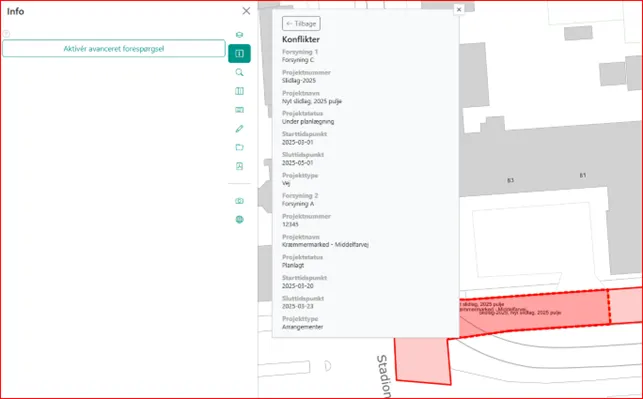Screen dimensions: 643x399
Task: Click the small help question mark icon
Action: coord(6,34)
